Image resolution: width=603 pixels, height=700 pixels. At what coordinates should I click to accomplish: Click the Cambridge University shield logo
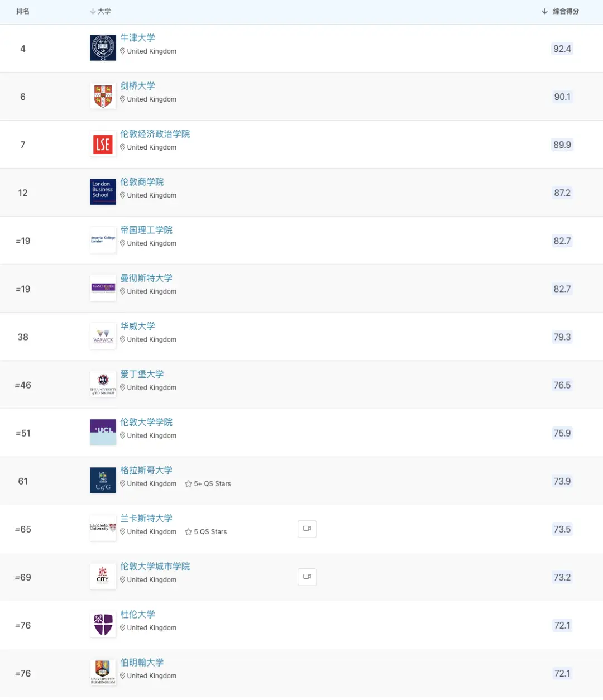[x=103, y=96]
